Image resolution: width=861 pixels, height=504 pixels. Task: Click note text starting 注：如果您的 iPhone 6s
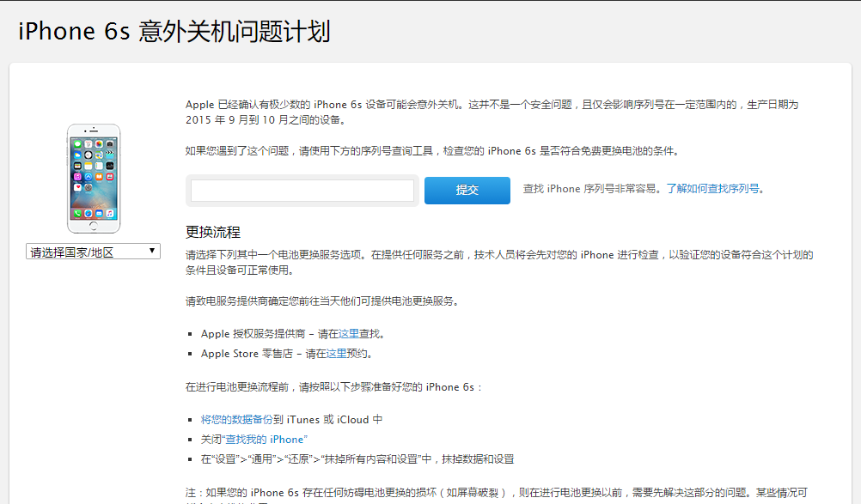click(x=497, y=495)
